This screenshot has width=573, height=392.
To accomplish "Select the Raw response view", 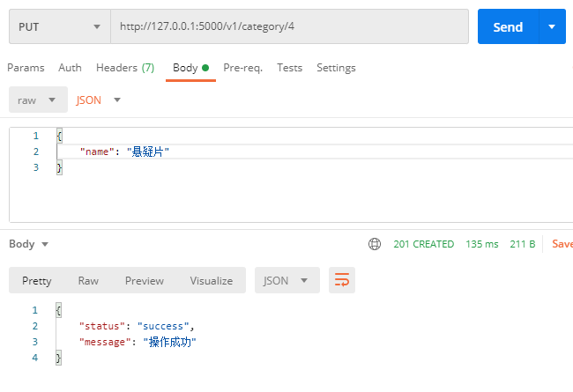I will (88, 280).
